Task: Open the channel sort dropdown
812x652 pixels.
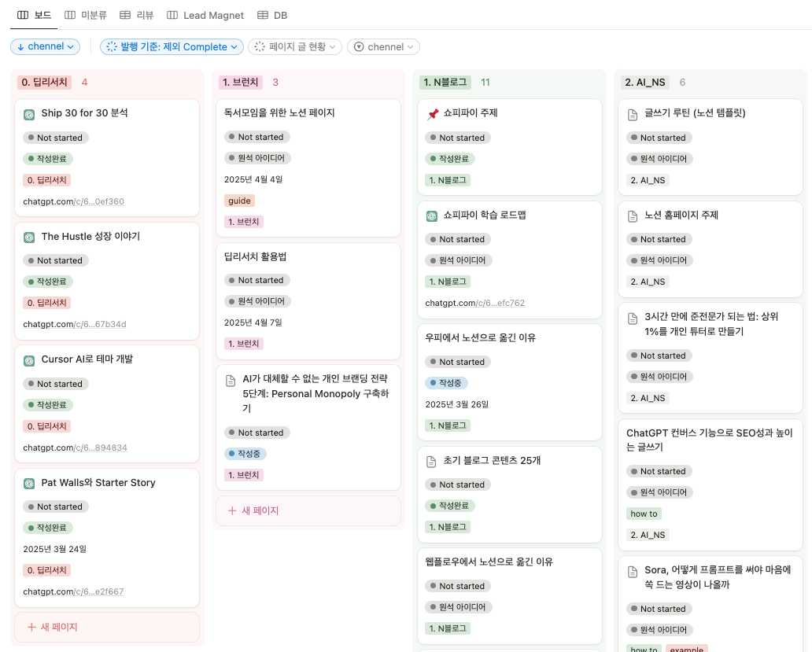Action: pyautogui.click(x=45, y=46)
